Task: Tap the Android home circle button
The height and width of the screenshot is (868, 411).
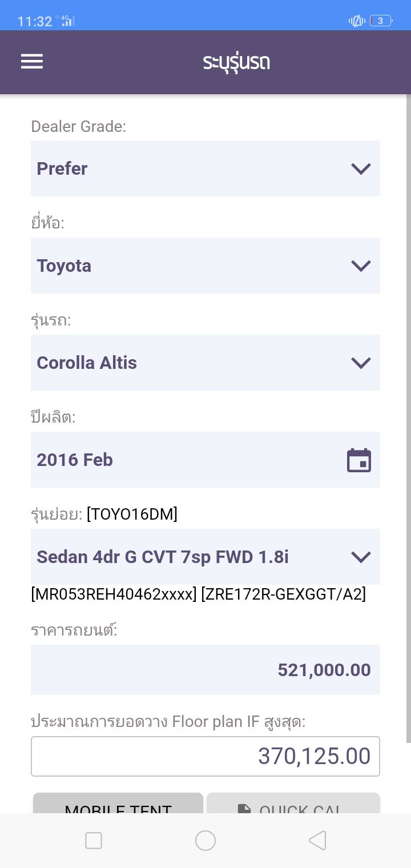Action: coord(205,840)
